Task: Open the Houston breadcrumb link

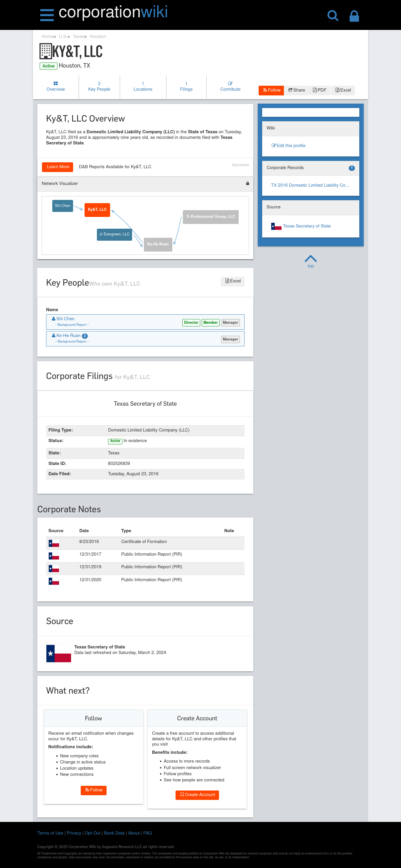Action: pyautogui.click(x=98, y=36)
